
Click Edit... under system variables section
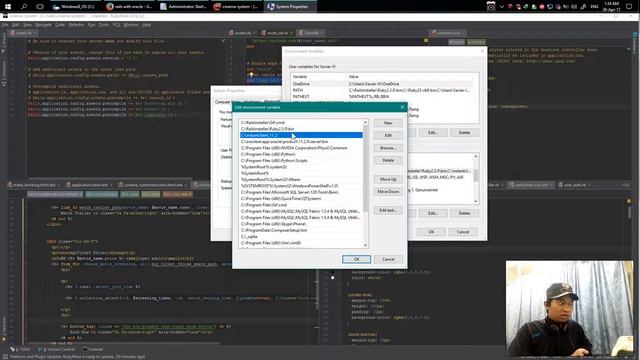click(x=432, y=213)
